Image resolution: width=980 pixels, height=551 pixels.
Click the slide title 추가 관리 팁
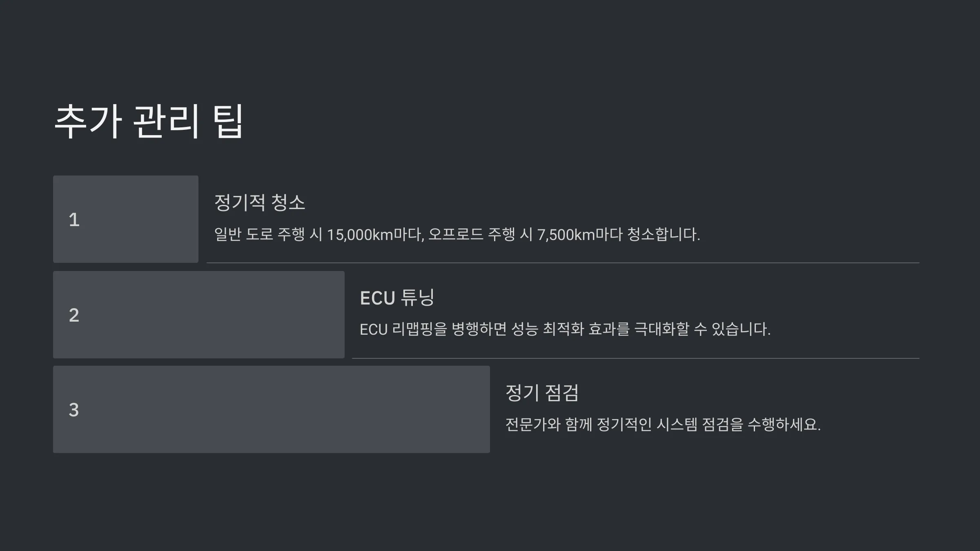point(149,121)
